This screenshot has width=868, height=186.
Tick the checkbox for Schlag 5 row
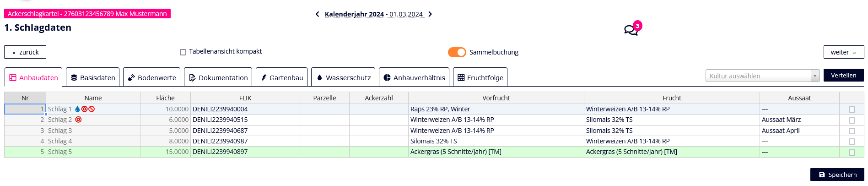(x=852, y=152)
